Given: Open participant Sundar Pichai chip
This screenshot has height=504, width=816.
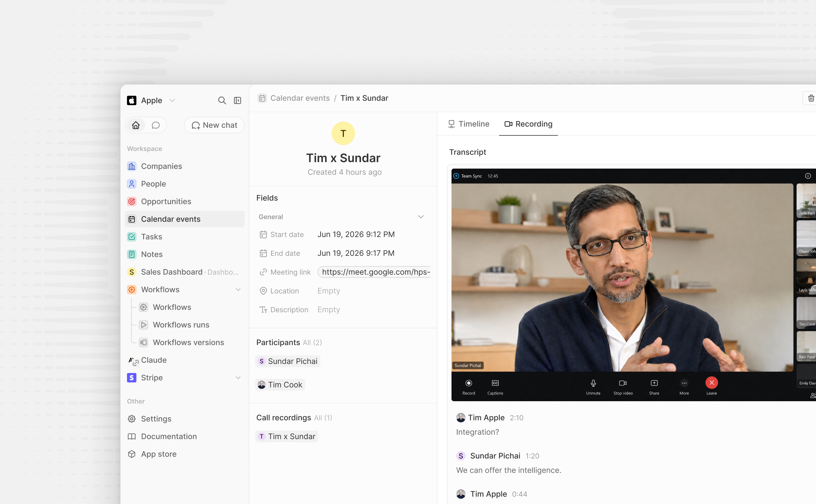Looking at the screenshot, I should pos(288,361).
